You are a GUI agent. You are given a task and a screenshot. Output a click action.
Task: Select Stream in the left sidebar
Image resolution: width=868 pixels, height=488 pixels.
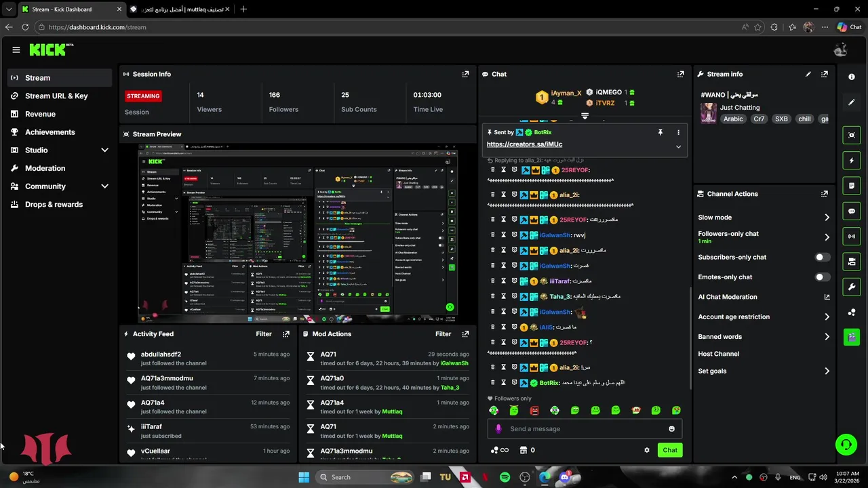point(60,78)
